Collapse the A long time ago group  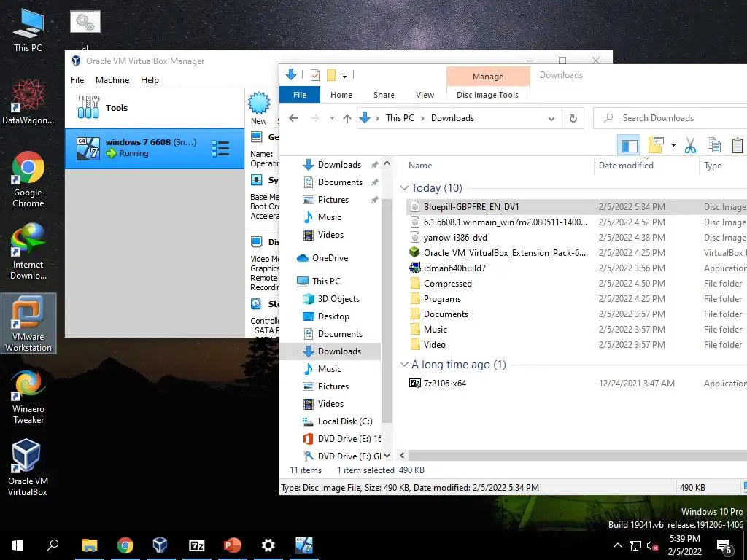coord(404,365)
